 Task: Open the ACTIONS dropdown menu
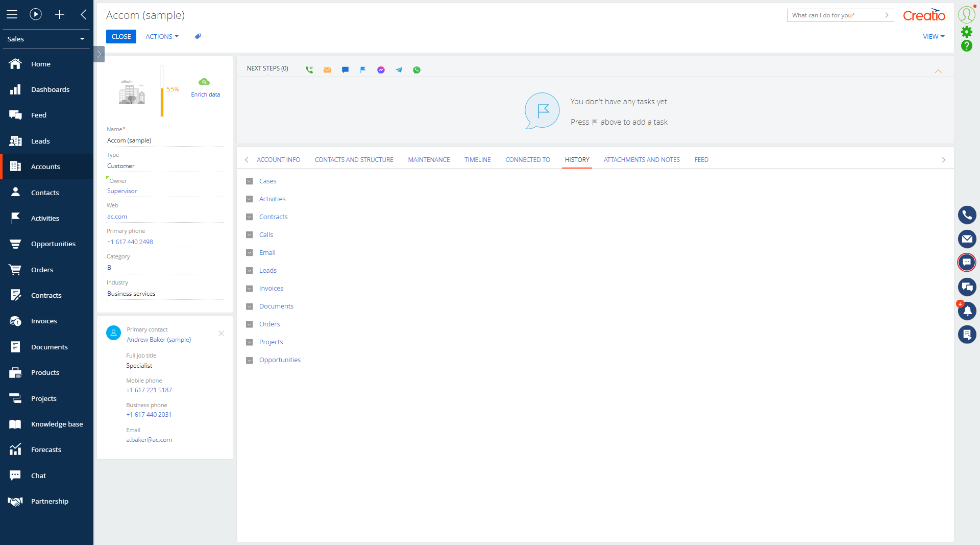161,36
